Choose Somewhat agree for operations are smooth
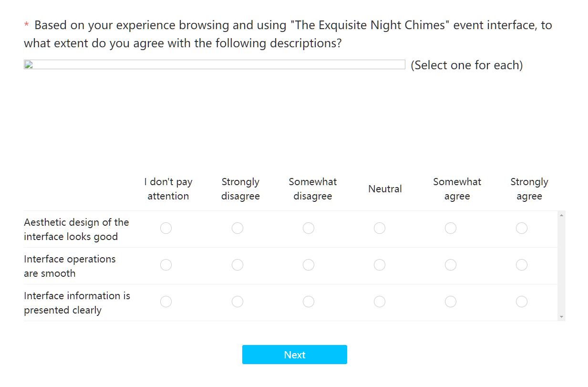 tap(450, 265)
